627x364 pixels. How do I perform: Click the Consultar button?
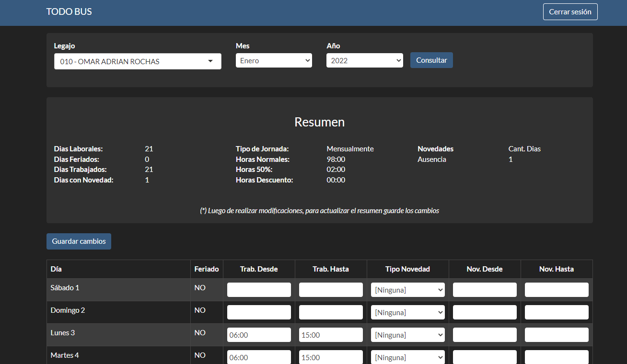pos(431,60)
